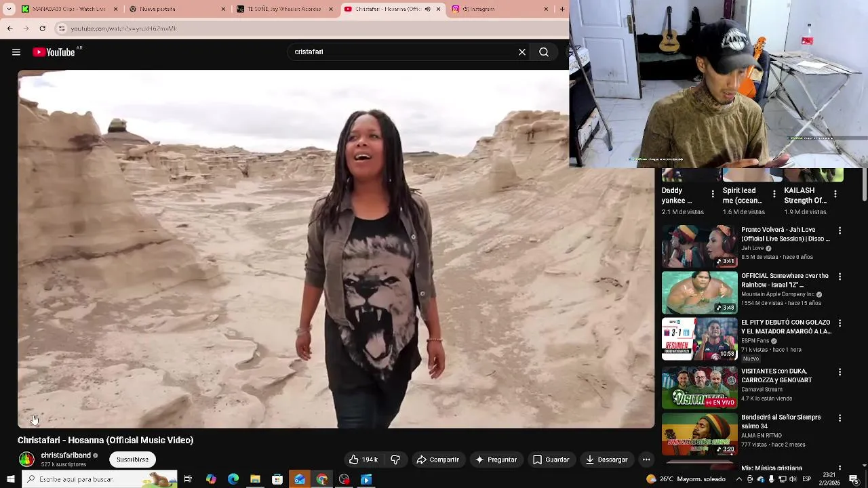Viewport: 868px width, 488px height.
Task: Open Bendeciré al Señor Siempre thumbnail
Action: point(699,434)
